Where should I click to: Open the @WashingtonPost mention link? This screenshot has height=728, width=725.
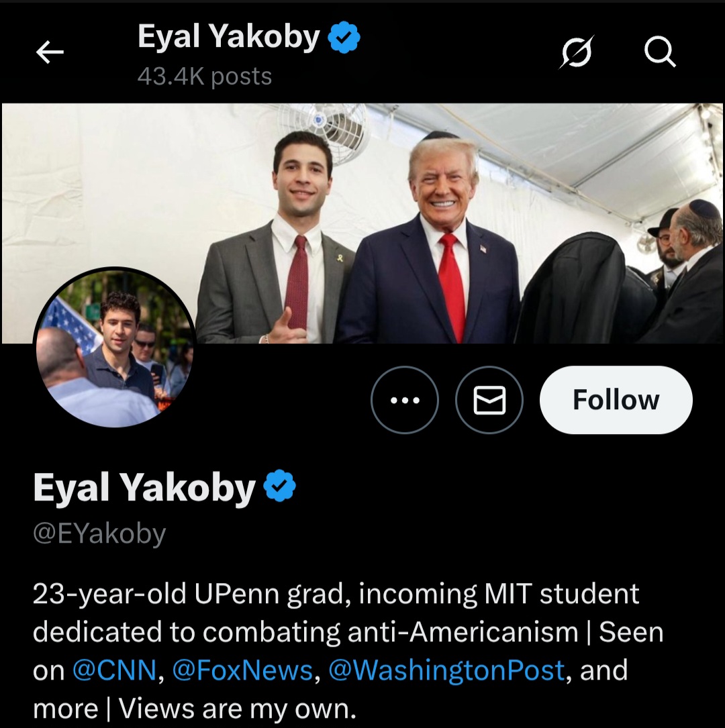pyautogui.click(x=446, y=670)
